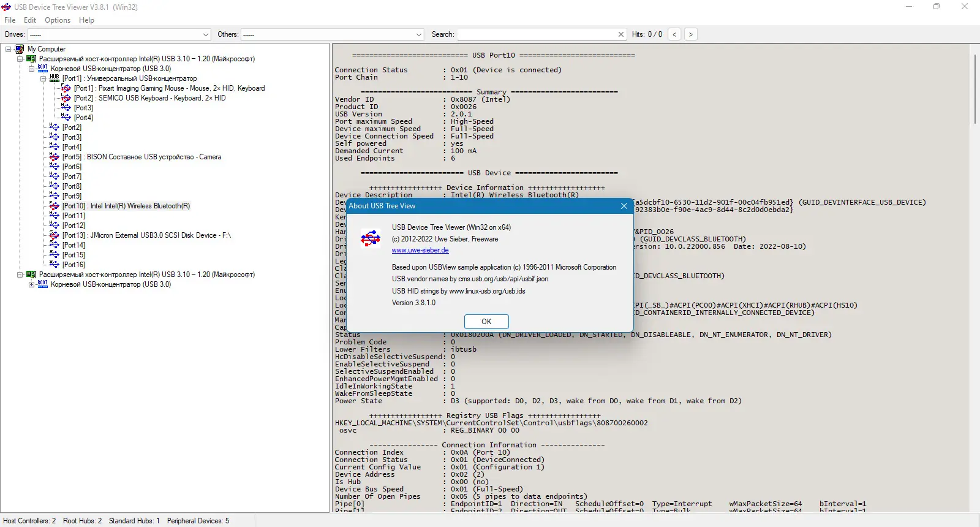The height and width of the screenshot is (527, 980).
Task: Click the USB icon for [Port10] Intel Wireless Bluetooth
Action: coord(55,206)
